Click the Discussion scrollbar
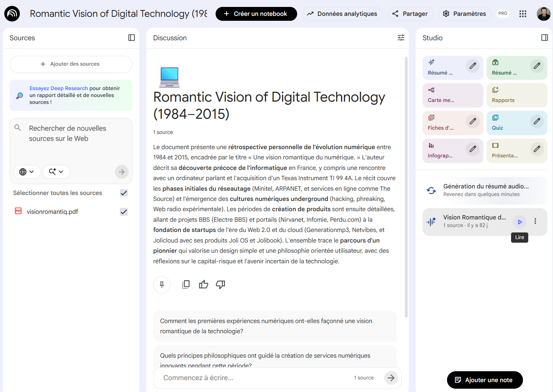The image size is (553, 392). [406, 187]
